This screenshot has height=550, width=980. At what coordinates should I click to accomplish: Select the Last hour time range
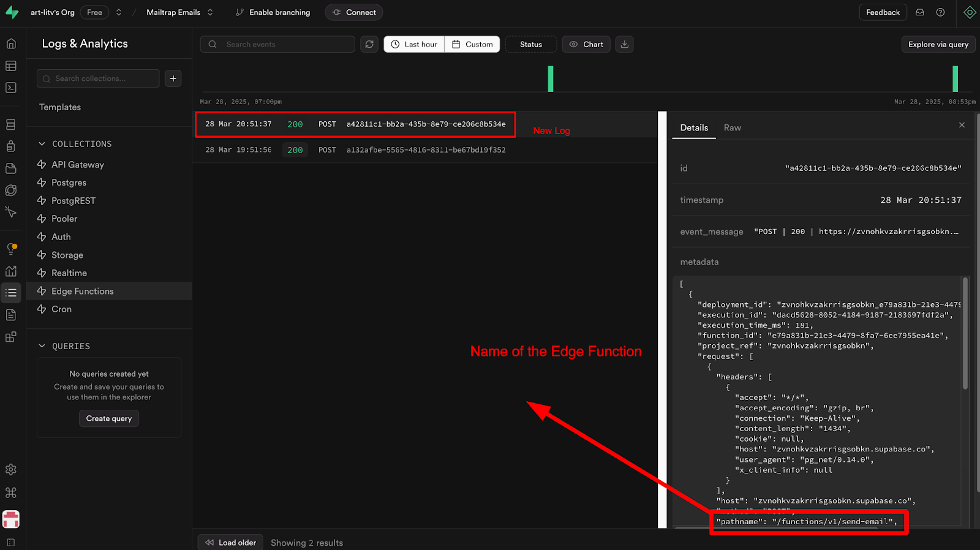pos(414,44)
